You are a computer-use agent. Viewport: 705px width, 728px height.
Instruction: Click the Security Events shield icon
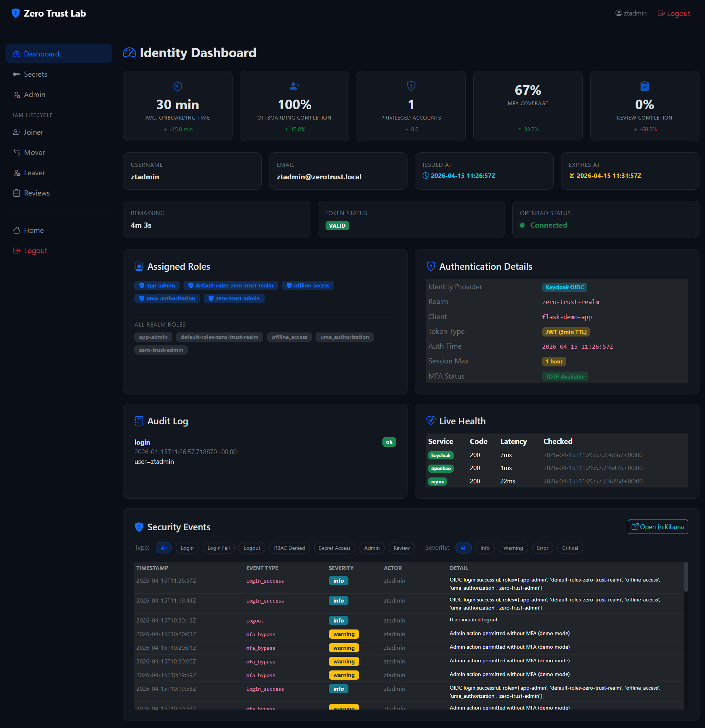click(139, 527)
